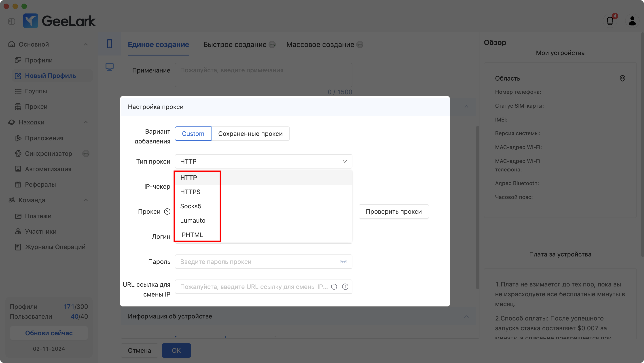644x363 pixels.
Task: Click the location pin icon next to Область
Action: click(622, 78)
